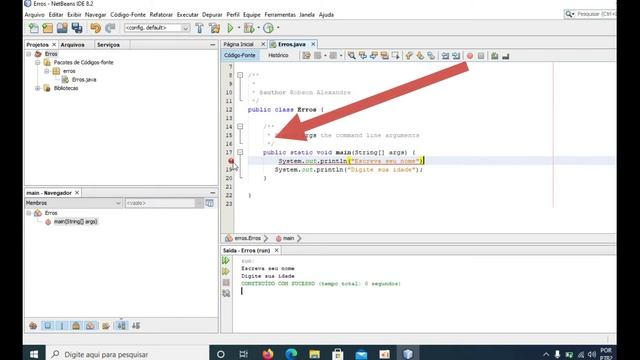The width and height of the screenshot is (640, 360).
Task: Click the Re-run green arrow in Output panel
Action: 226,260
